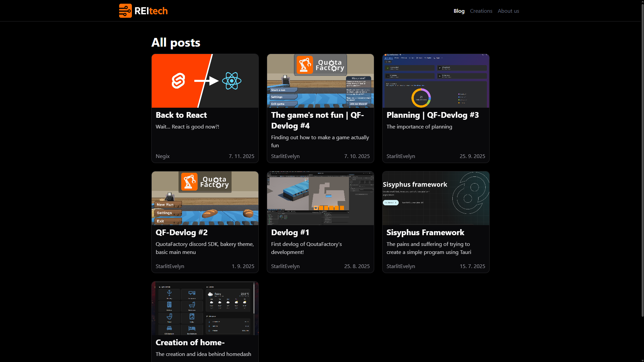This screenshot has height=362, width=644.
Task: Click the Svelte logo in first thumbnail
Action: click(178, 81)
